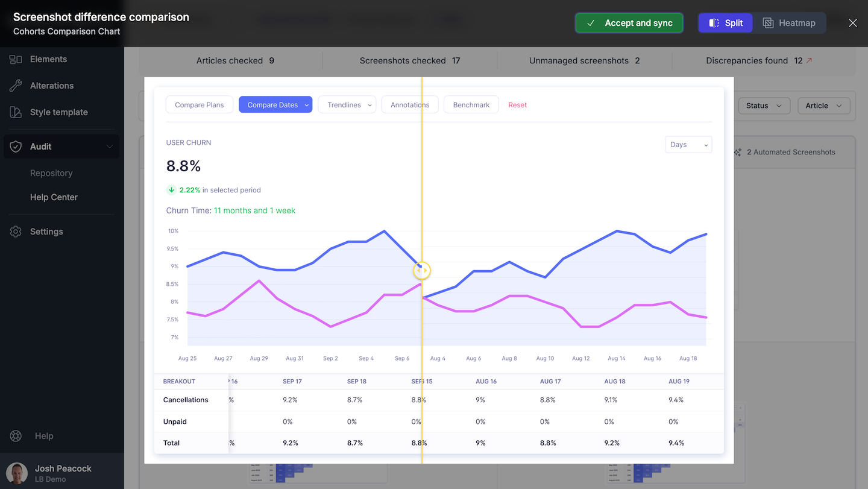
Task: Click the Audit shield icon
Action: [16, 147]
